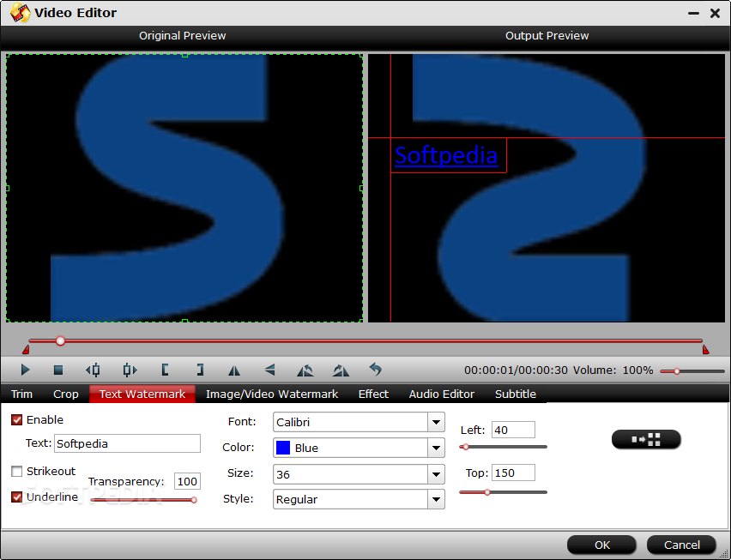Screen dimensions: 731x560
Task: Click the Video Editor app logo
Action: pyautogui.click(x=20, y=13)
